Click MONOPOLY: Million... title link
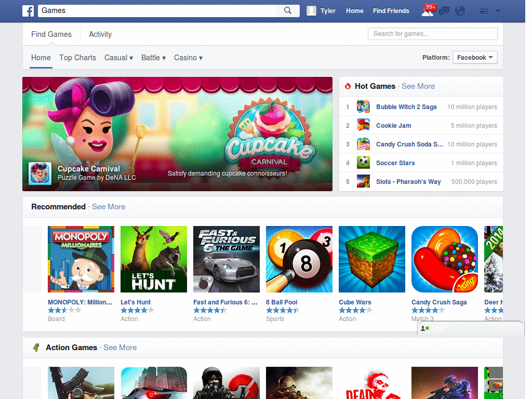The height and width of the screenshot is (399, 532). [80, 302]
